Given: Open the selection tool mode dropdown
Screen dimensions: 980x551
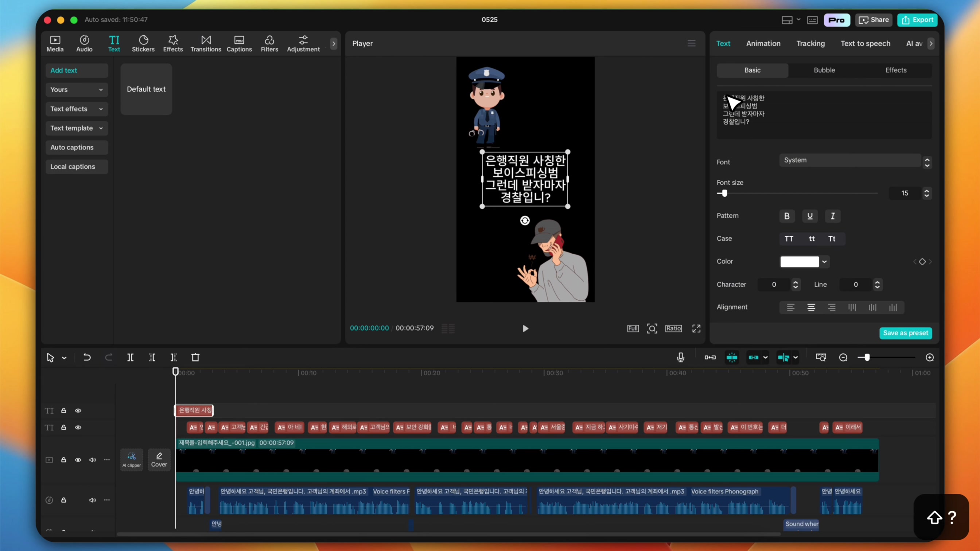Looking at the screenshot, I should tap(64, 358).
